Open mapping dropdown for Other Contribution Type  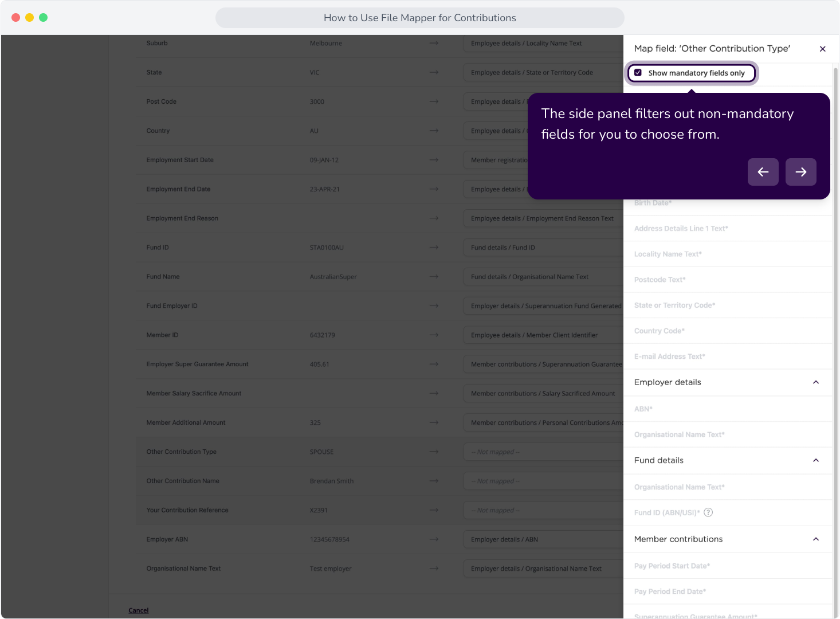tap(543, 452)
